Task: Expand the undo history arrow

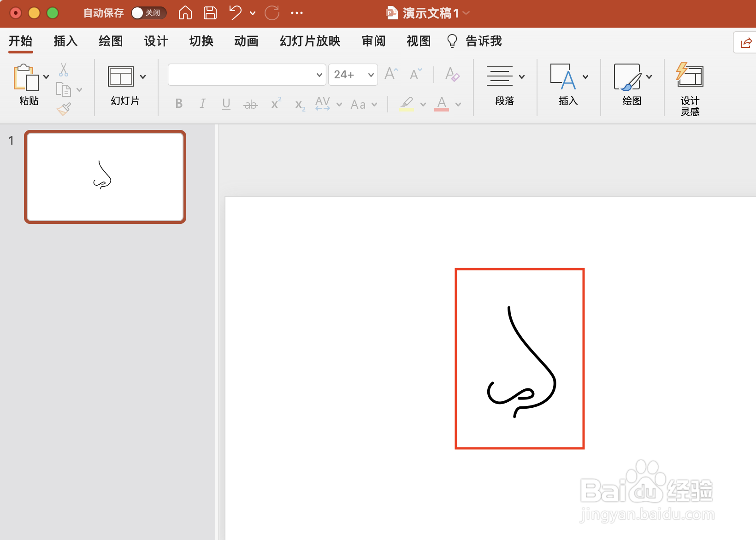Action: [x=253, y=13]
